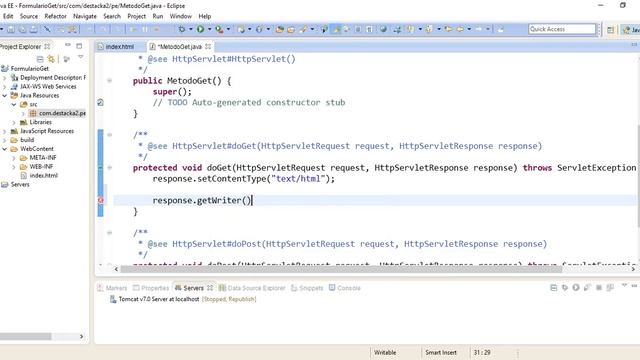Minimize the Project Explorer panel

68,45
